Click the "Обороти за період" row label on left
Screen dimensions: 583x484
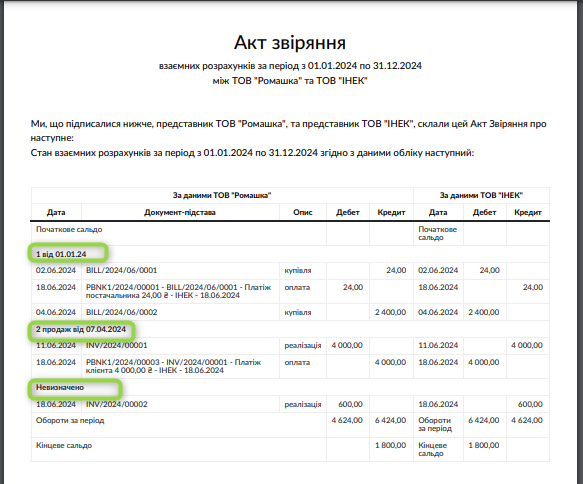coord(70,420)
